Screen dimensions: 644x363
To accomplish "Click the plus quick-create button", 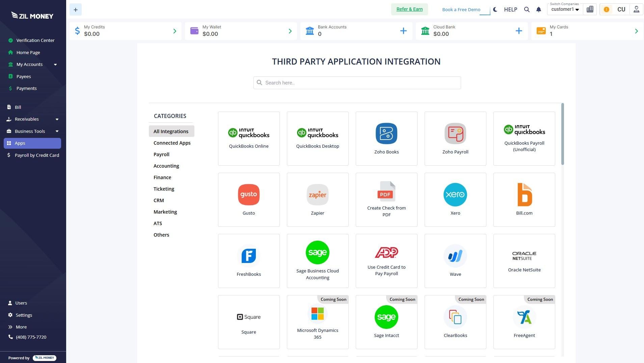I will (76, 10).
